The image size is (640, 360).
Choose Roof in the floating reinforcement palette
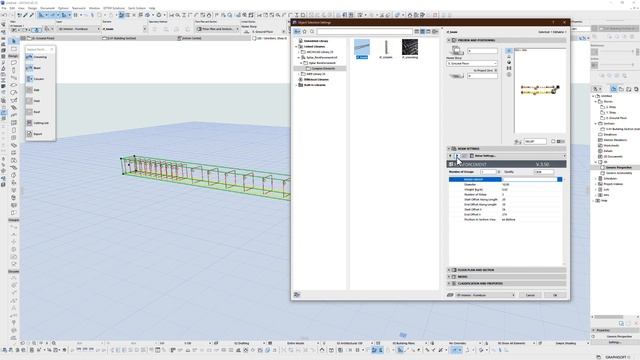click(37, 112)
